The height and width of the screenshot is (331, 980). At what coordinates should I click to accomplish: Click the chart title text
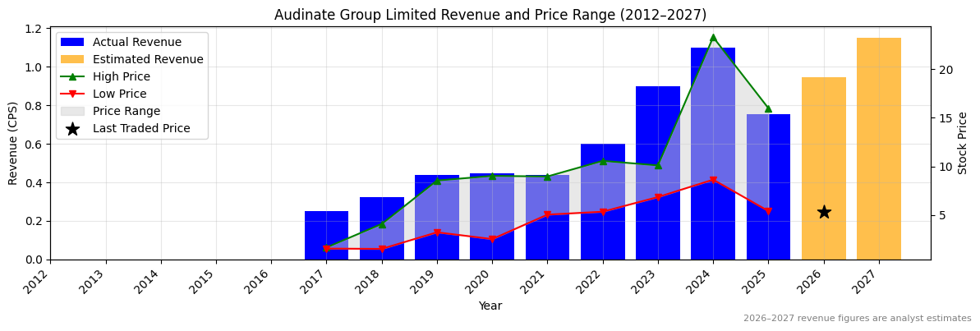tap(490, 15)
